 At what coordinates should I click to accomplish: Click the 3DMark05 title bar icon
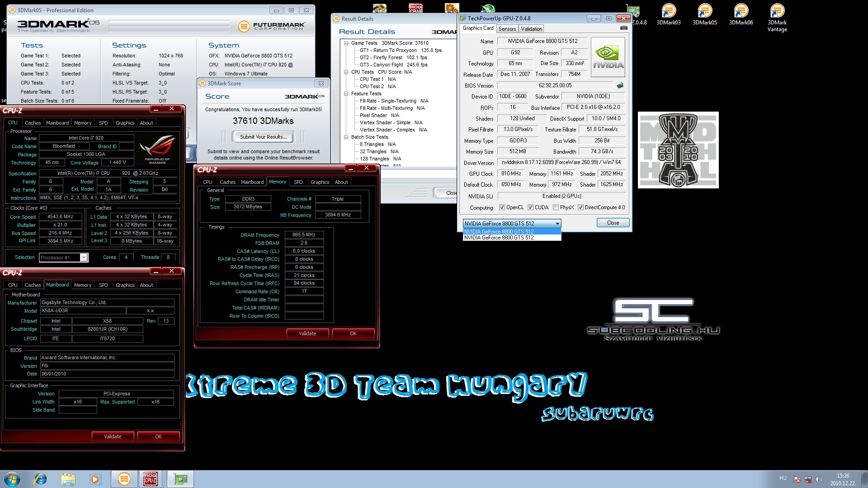tap(12, 10)
